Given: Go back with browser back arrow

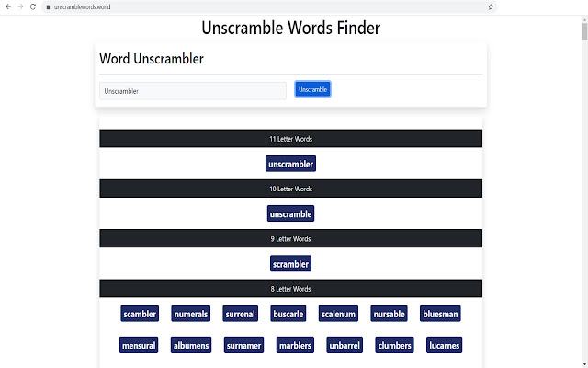Looking at the screenshot, I should point(8,6).
